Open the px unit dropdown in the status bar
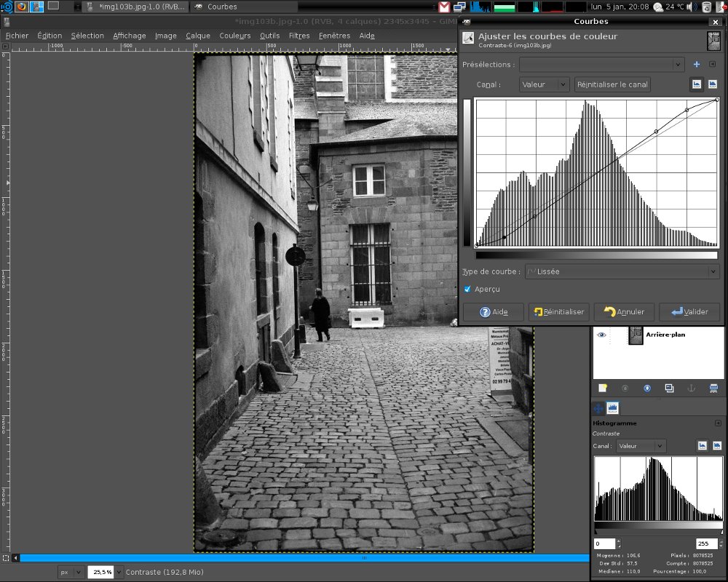 71,573
